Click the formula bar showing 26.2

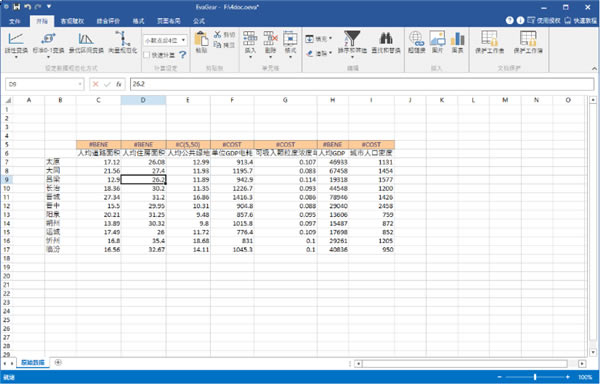pos(362,84)
